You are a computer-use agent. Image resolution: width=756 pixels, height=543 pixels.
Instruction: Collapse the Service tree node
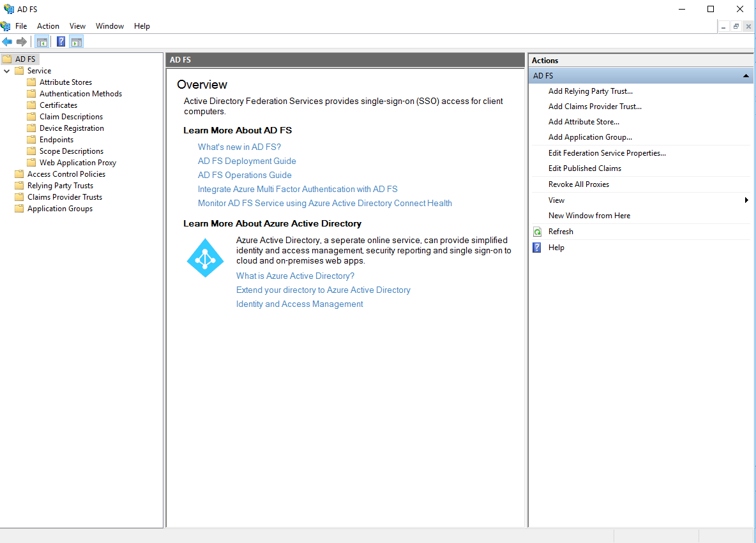click(x=7, y=71)
